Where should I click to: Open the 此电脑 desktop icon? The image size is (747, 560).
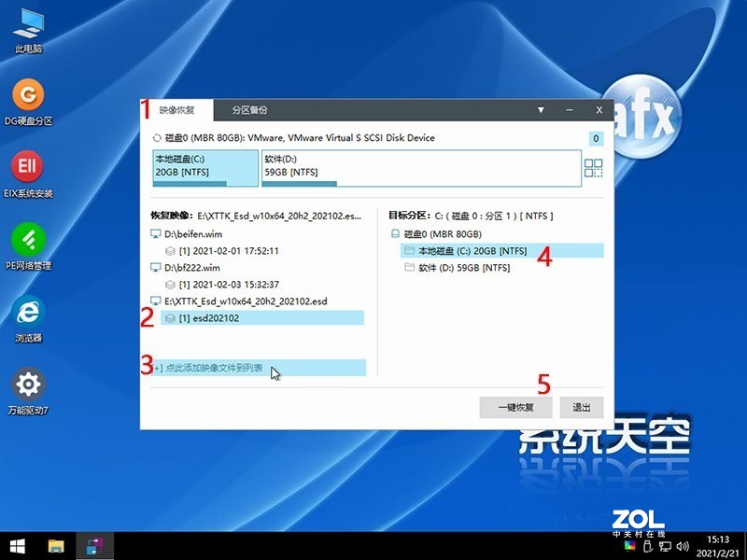point(29,31)
